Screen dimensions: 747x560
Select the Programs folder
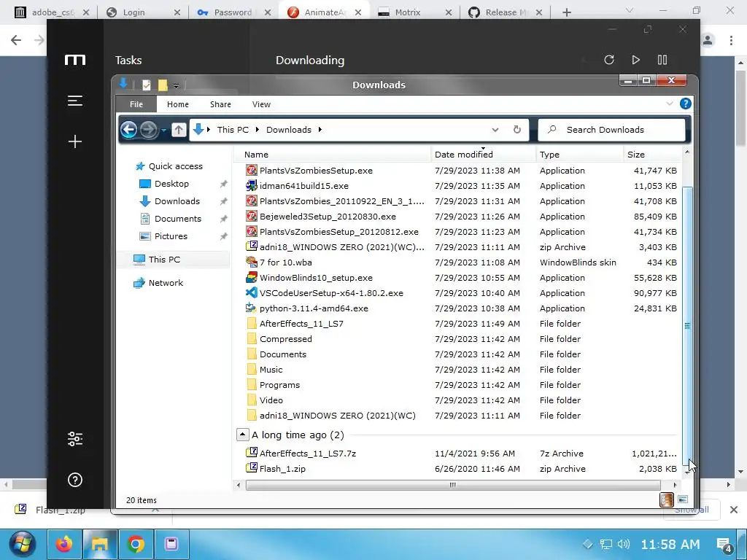tap(279, 385)
